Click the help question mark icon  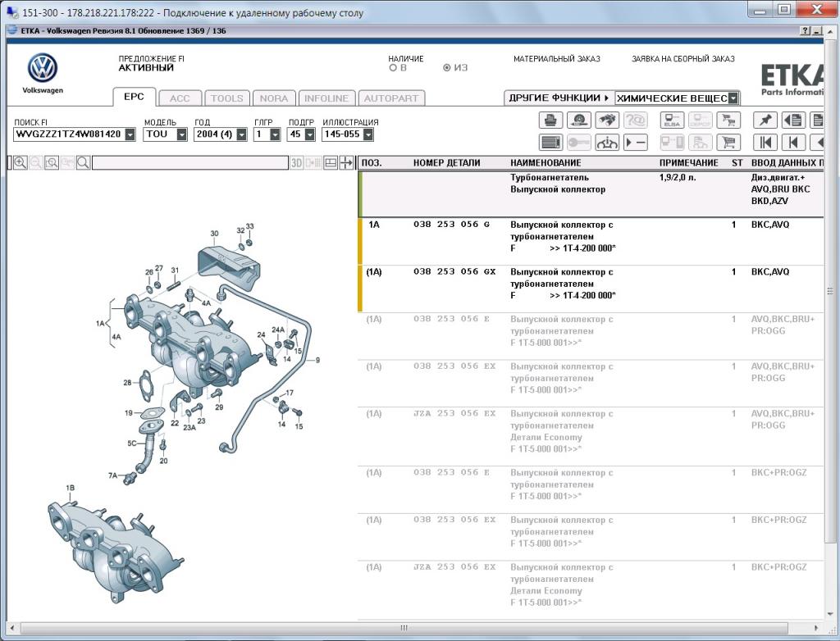click(806, 31)
